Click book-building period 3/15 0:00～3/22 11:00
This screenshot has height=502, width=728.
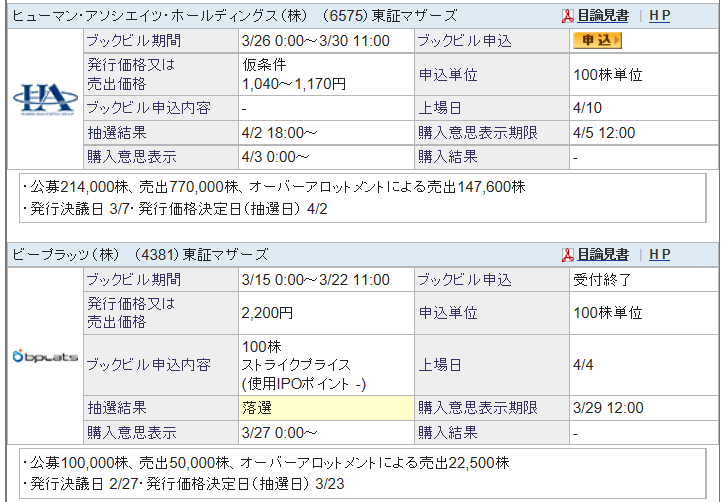click(315, 280)
